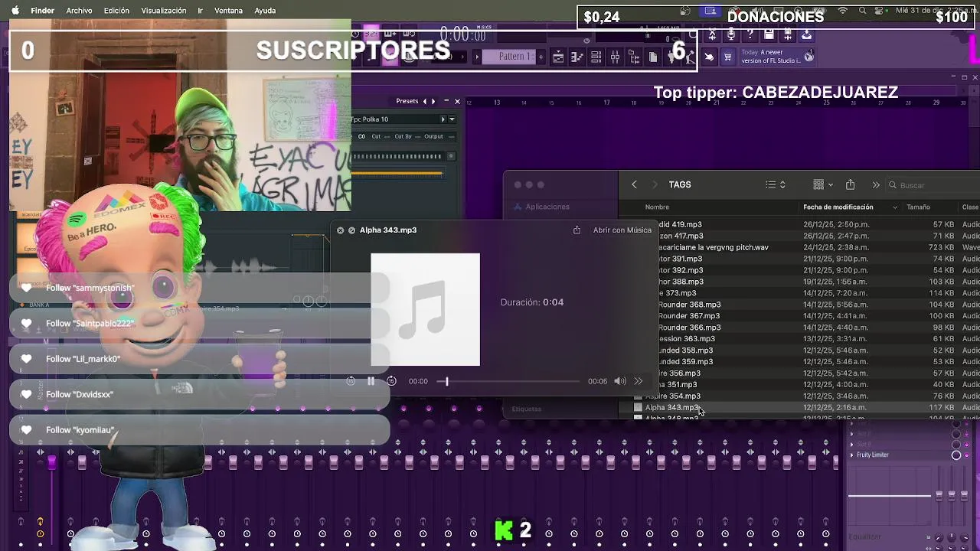Click the double-chevron in preview controls
The image size is (980, 551).
point(639,381)
